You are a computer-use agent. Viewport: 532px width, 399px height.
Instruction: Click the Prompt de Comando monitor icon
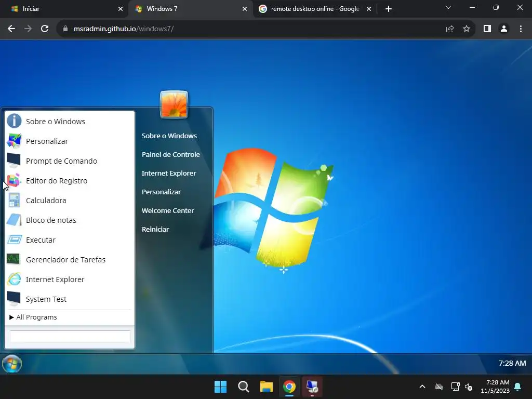click(x=14, y=161)
